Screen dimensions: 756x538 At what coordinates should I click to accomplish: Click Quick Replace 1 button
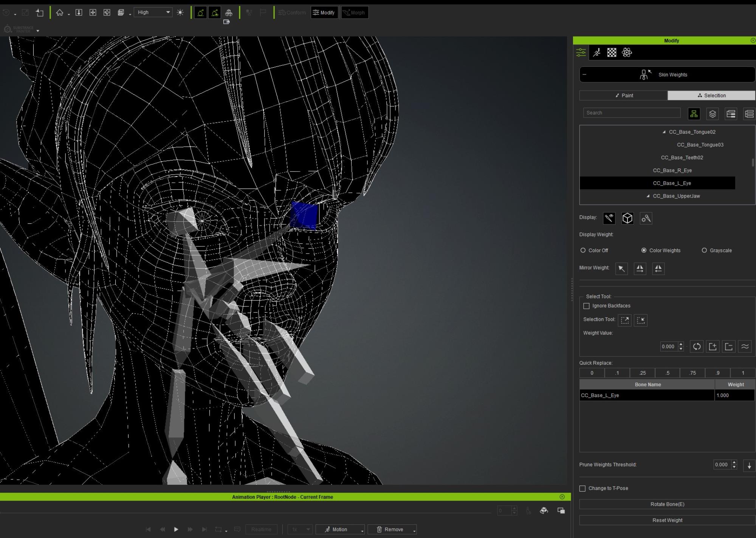(743, 373)
